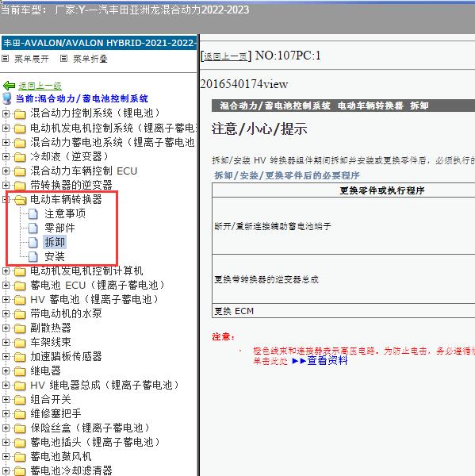Click the 蓄电池插头 folder icon

click(20, 443)
